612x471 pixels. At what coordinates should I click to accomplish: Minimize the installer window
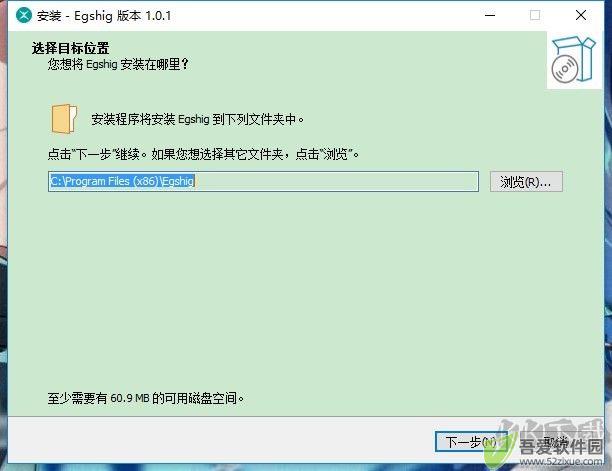coord(490,16)
